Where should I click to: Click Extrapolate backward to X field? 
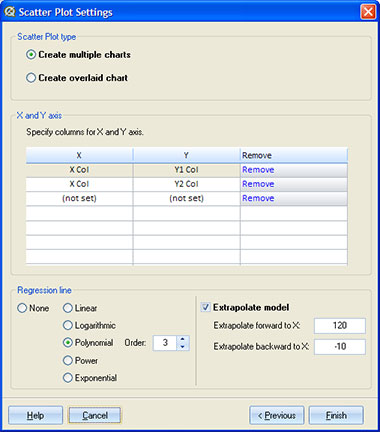(x=340, y=347)
